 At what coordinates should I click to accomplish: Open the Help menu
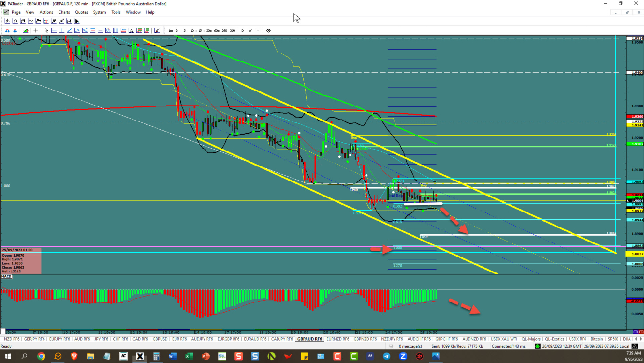point(150,12)
